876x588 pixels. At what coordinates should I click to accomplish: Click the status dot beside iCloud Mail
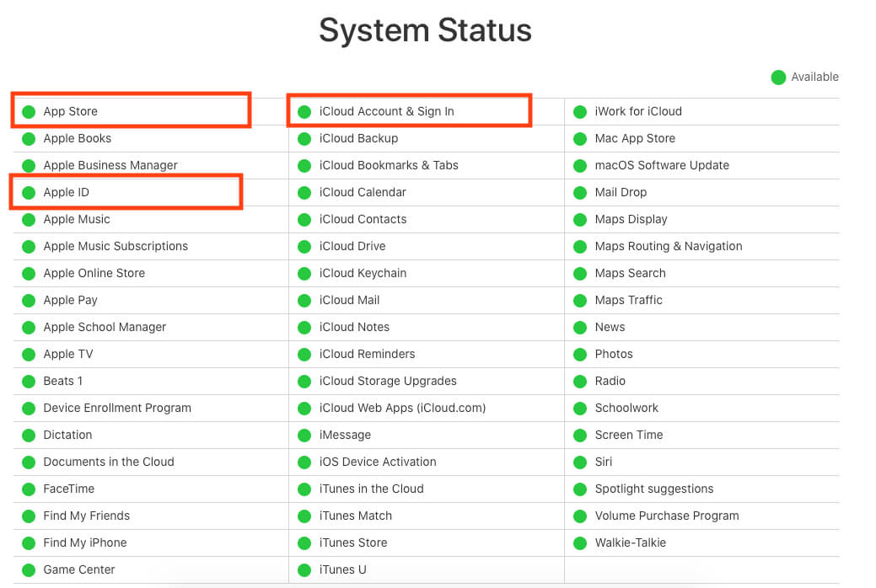[x=304, y=301]
